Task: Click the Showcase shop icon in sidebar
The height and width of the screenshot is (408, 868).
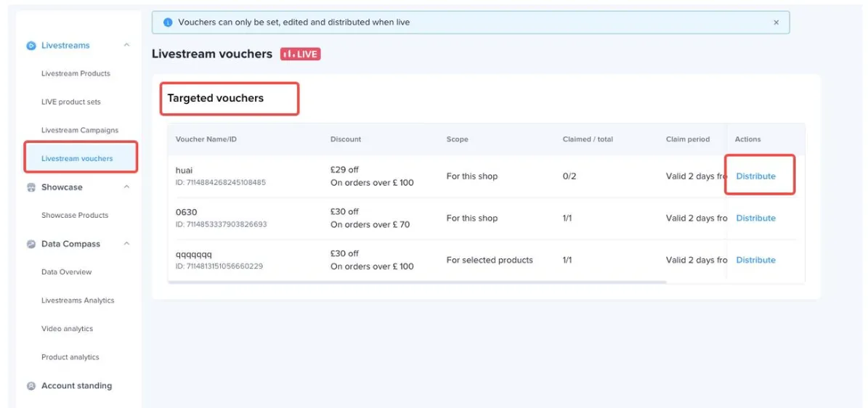Action: 31,187
